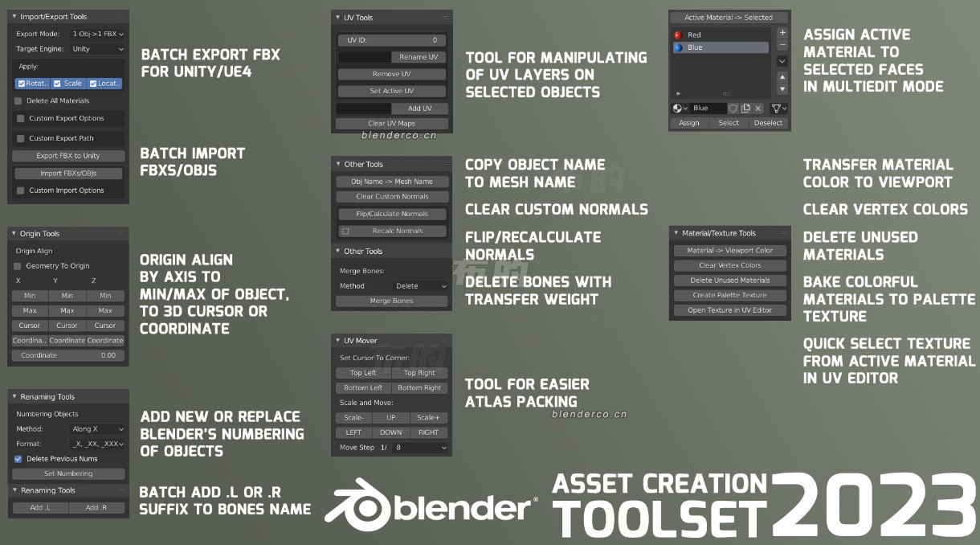Image resolution: width=980 pixels, height=545 pixels.
Task: Click Import FBXs/OBJs button
Action: [x=69, y=174]
